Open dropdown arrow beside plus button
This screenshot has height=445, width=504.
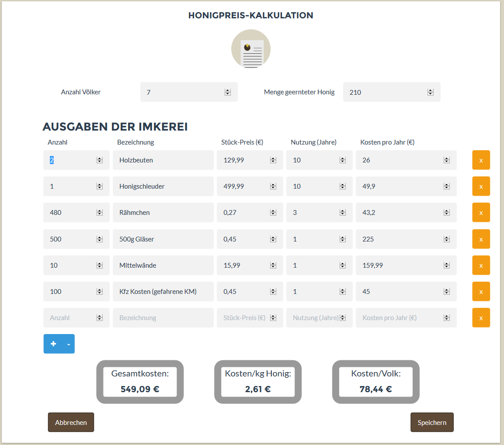click(x=69, y=344)
